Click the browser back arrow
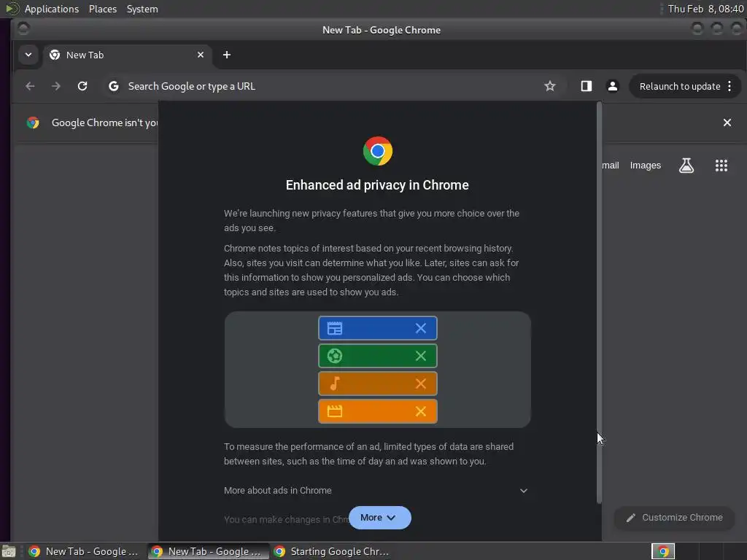The height and width of the screenshot is (560, 747). (x=30, y=86)
